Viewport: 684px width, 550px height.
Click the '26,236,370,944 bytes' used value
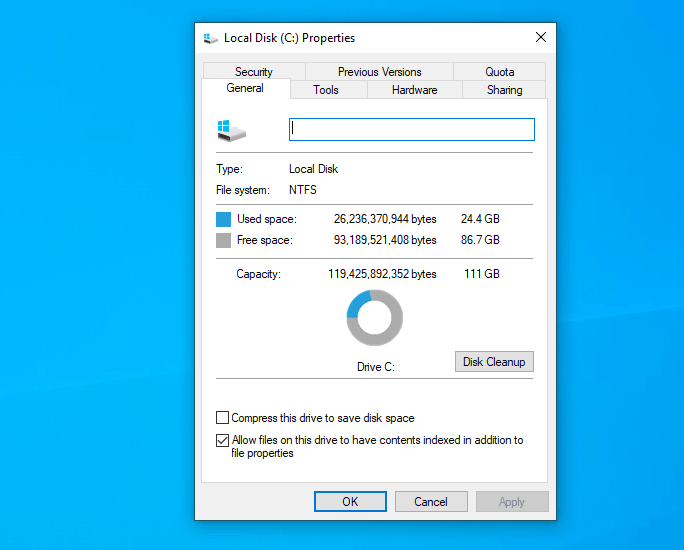pyautogui.click(x=385, y=219)
